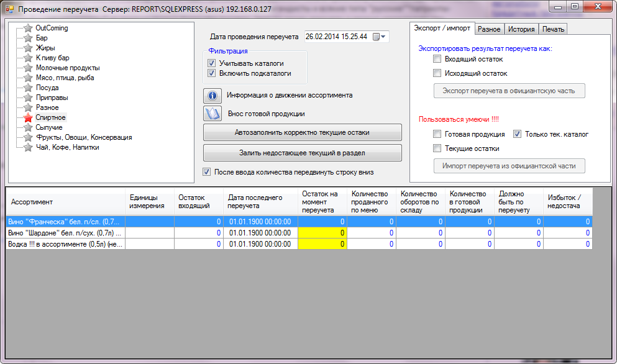The height and width of the screenshot is (364, 617).
Task: Click Внос готовой продукции label
Action: point(267,114)
